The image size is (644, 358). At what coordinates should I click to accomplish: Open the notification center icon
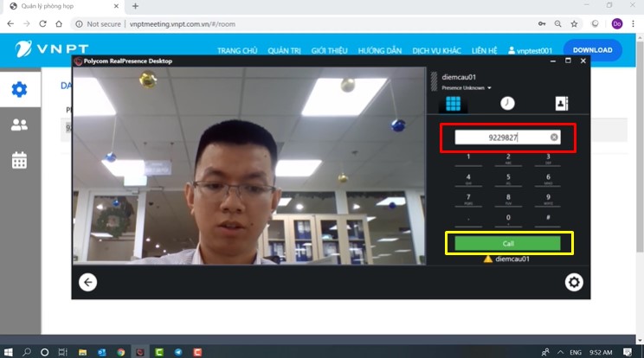pos(628,352)
